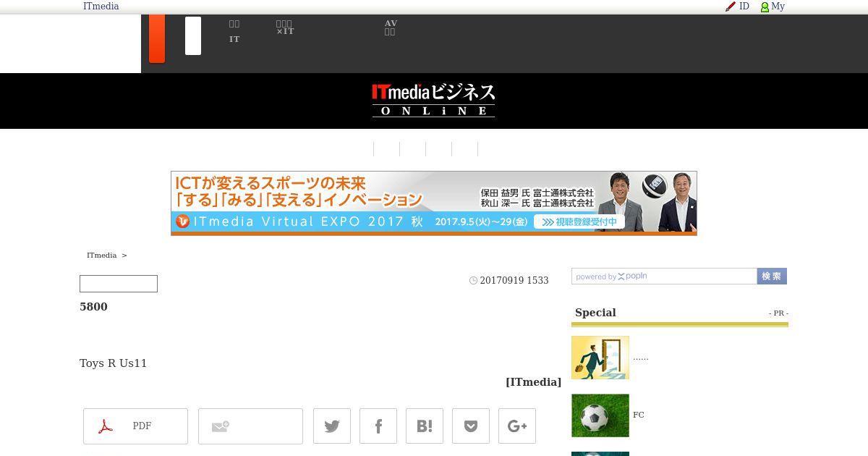Save the article to Pocket

click(x=471, y=426)
